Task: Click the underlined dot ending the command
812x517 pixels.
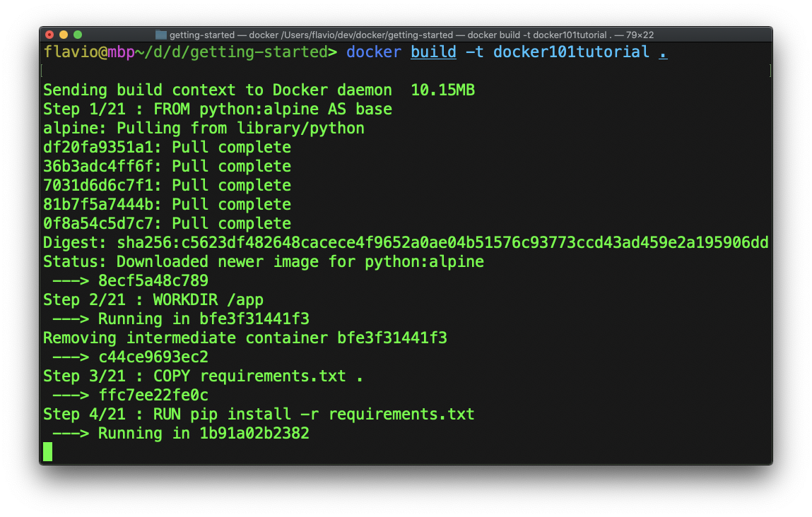Action: tap(663, 52)
